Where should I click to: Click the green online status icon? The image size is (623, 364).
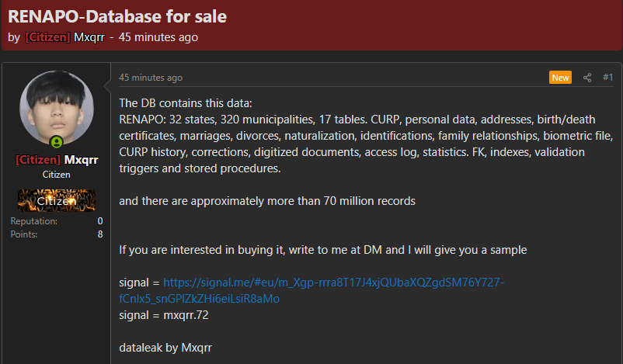tap(57, 142)
